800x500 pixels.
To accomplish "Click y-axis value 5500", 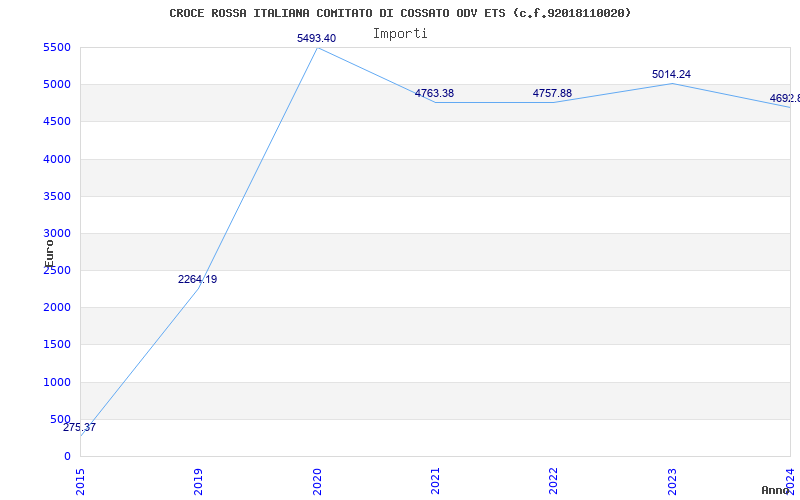I will (x=57, y=47).
